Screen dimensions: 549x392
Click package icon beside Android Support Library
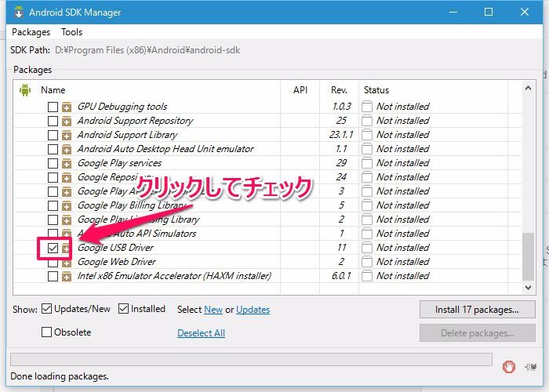67,135
